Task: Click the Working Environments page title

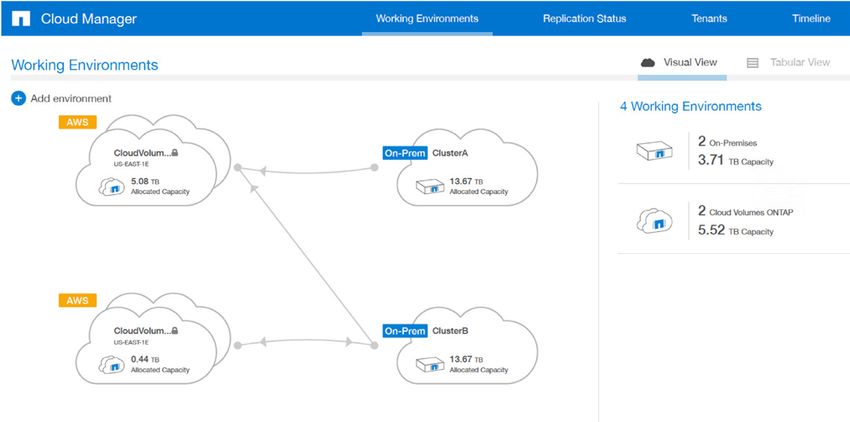Action: point(85,65)
